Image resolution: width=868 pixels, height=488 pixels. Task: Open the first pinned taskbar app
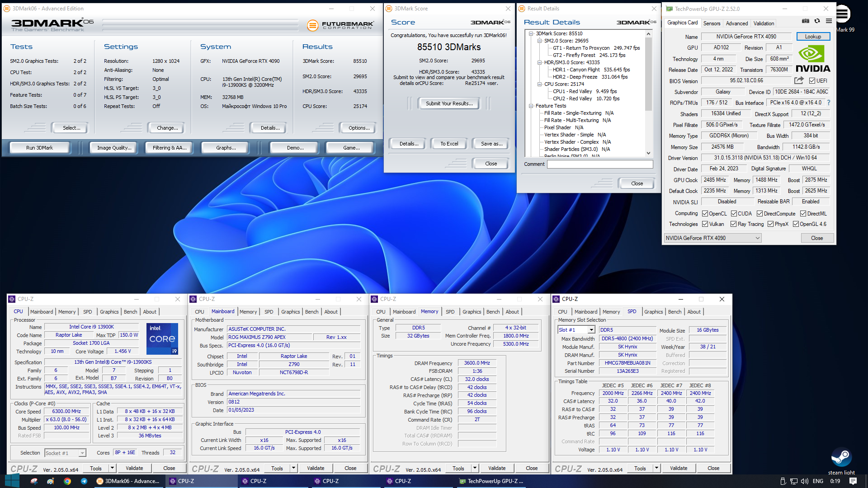34,481
